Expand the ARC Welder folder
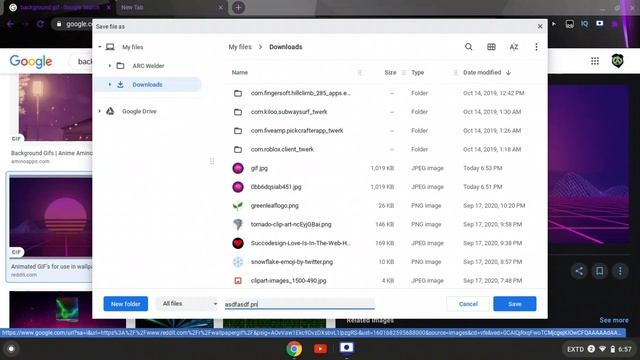640x360 pixels. [x=109, y=66]
